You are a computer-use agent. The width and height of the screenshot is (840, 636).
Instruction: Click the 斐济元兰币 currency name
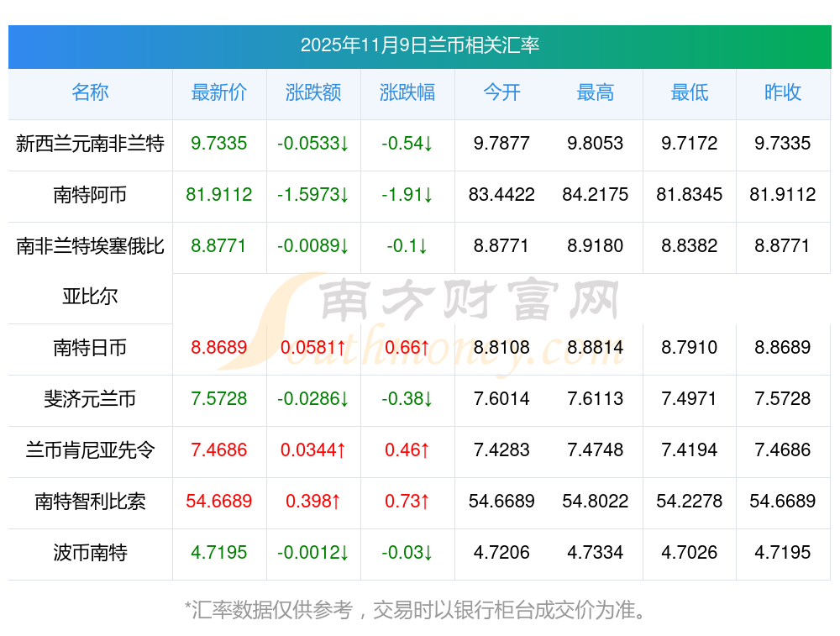click(90, 399)
